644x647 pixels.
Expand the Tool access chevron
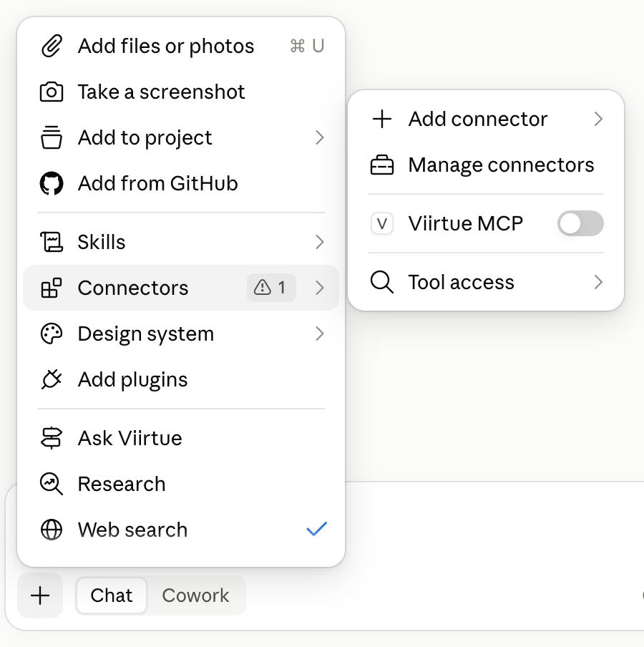(599, 282)
